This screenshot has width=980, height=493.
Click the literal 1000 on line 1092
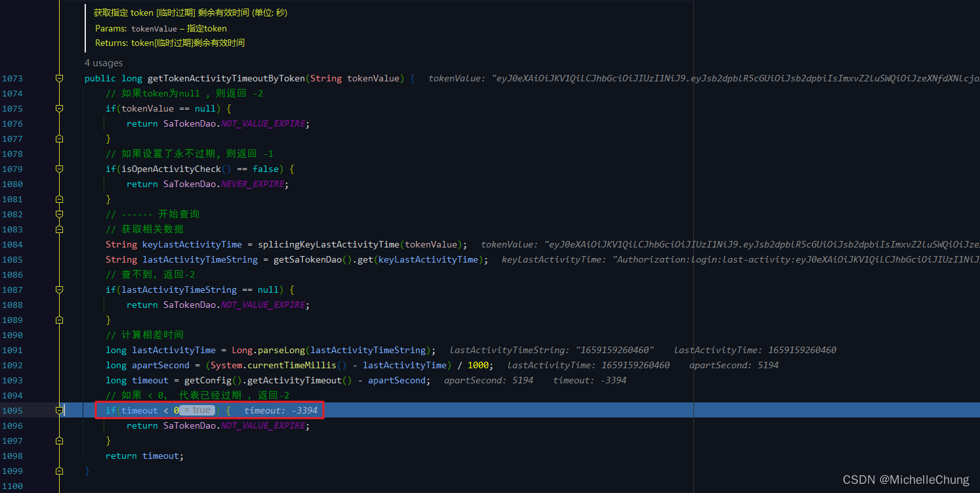pyautogui.click(x=478, y=365)
